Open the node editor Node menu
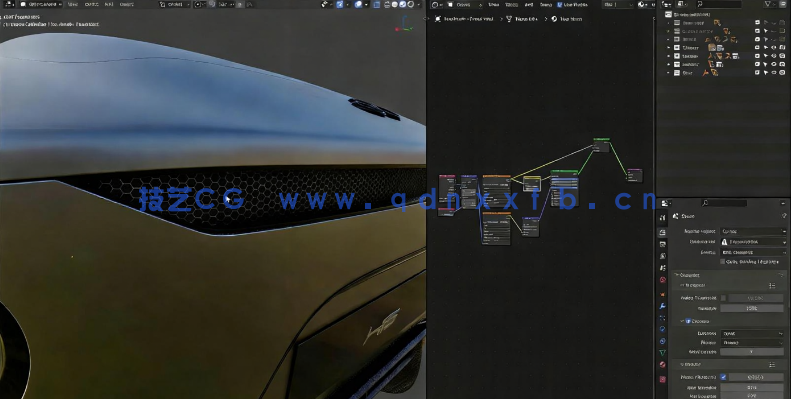 [x=546, y=5]
